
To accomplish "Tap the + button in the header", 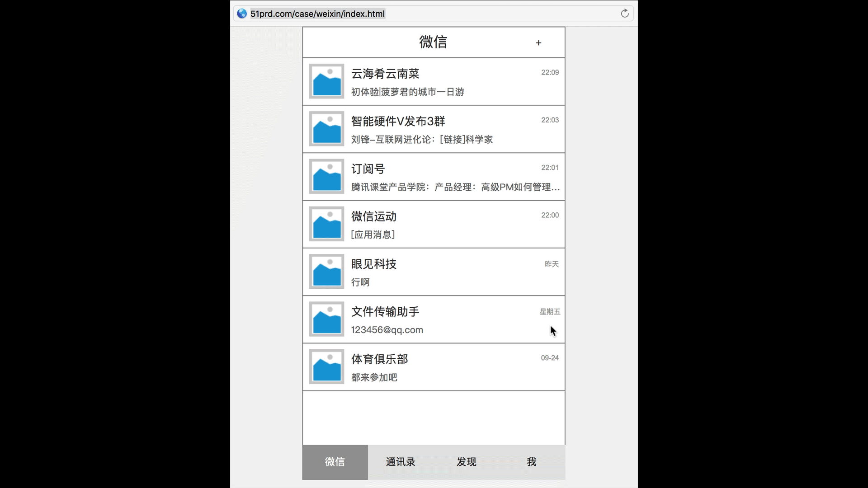I will coord(538,42).
